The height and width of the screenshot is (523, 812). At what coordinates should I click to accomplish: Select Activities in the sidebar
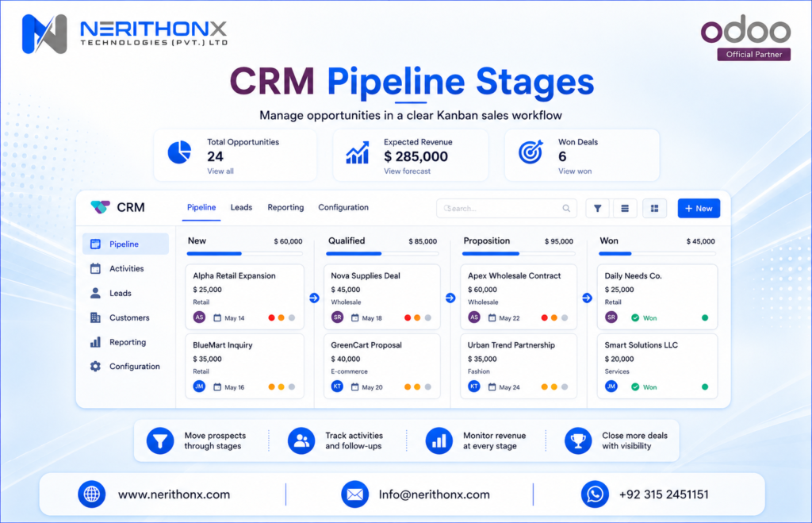125,268
